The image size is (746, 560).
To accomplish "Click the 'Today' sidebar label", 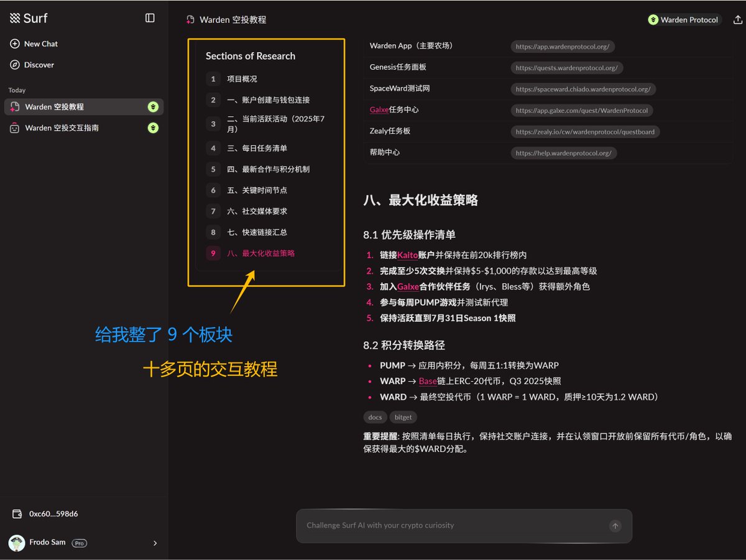I will click(x=17, y=90).
